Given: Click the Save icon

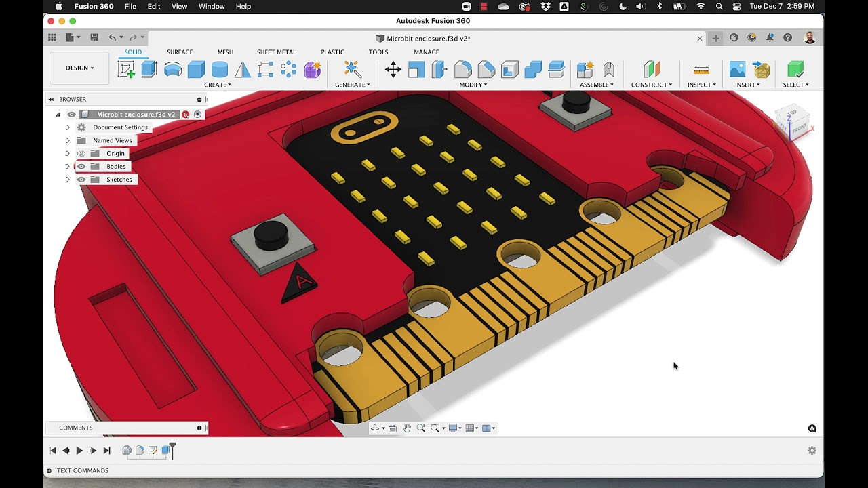Looking at the screenshot, I should 94,38.
